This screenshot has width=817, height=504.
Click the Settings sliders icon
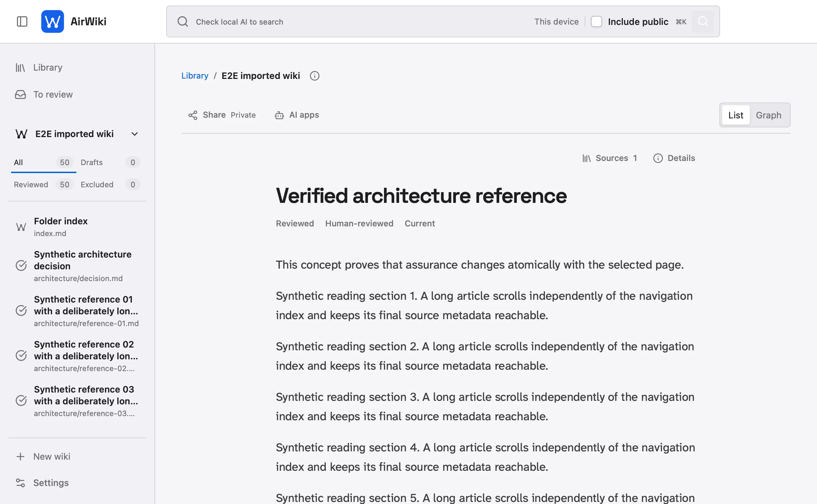point(20,483)
